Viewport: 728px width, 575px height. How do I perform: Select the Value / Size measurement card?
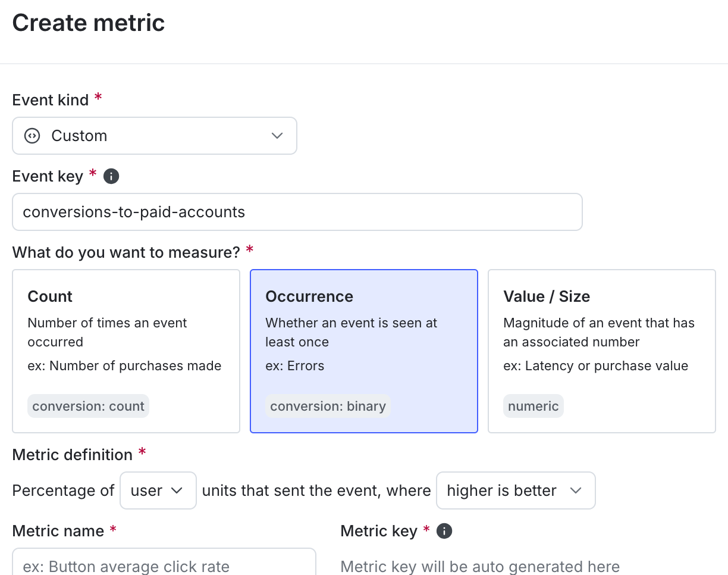point(601,351)
